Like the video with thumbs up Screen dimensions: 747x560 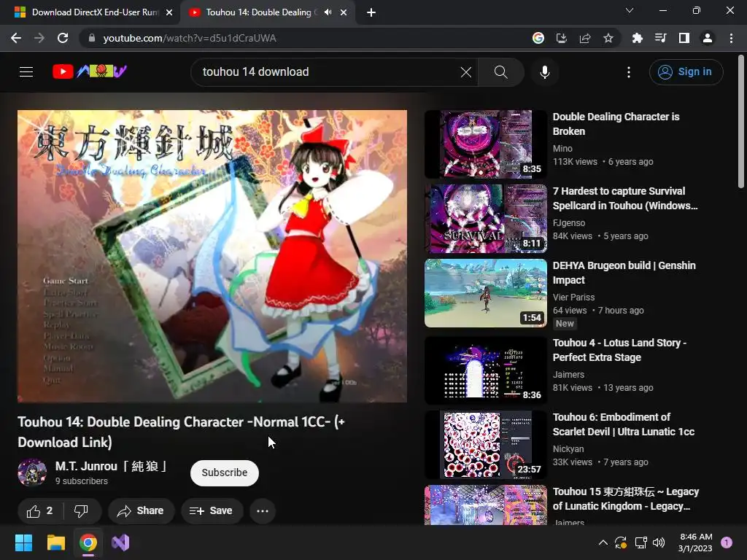point(40,511)
